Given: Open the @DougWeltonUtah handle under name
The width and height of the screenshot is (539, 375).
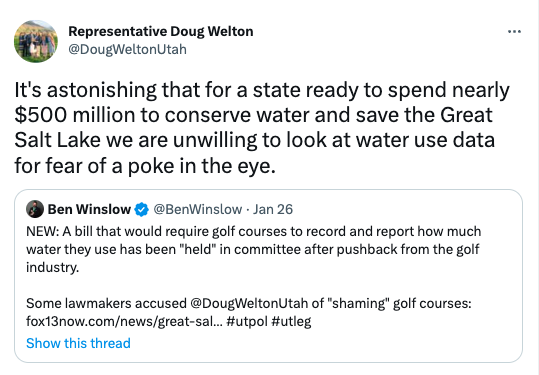Looking at the screenshot, I should pos(128,49).
